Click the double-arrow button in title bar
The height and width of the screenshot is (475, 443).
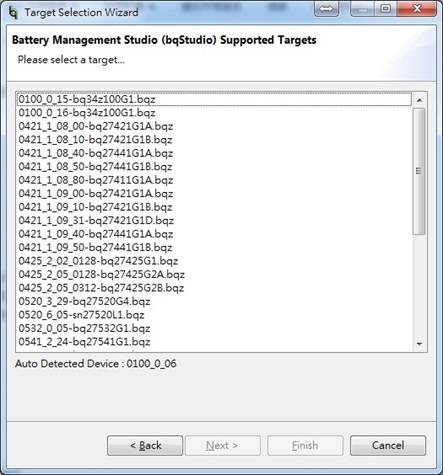pos(326,9)
